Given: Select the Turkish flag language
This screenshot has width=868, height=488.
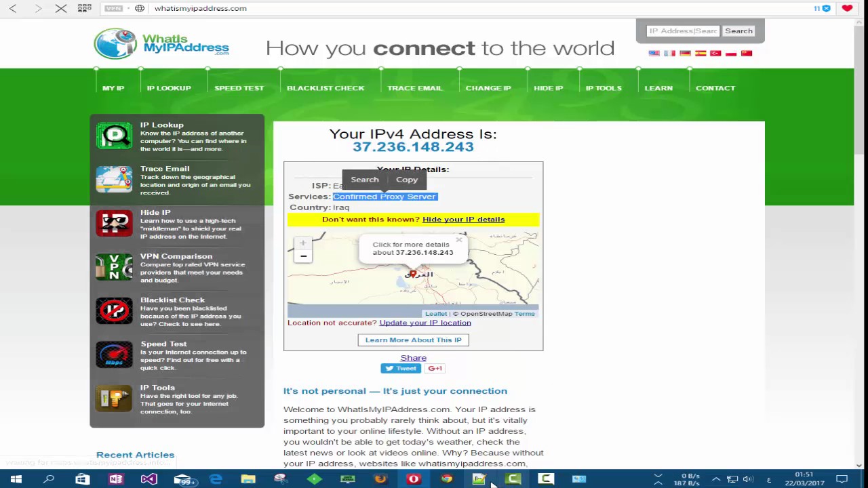Looking at the screenshot, I should point(715,53).
